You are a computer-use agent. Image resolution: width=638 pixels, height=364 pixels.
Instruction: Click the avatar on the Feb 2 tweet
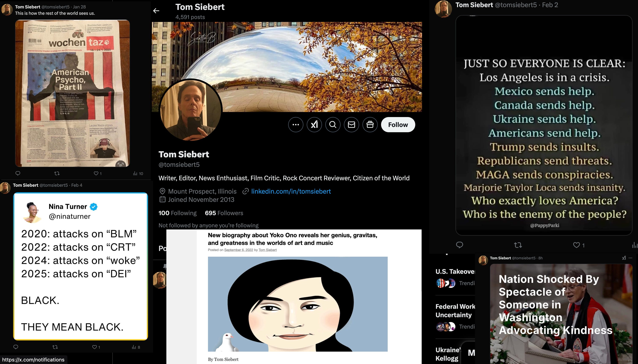point(443,9)
